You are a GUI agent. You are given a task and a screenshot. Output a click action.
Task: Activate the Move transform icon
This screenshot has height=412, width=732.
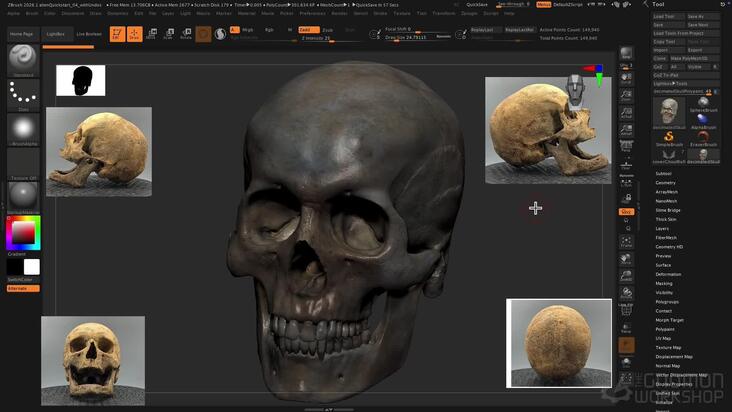click(x=151, y=34)
